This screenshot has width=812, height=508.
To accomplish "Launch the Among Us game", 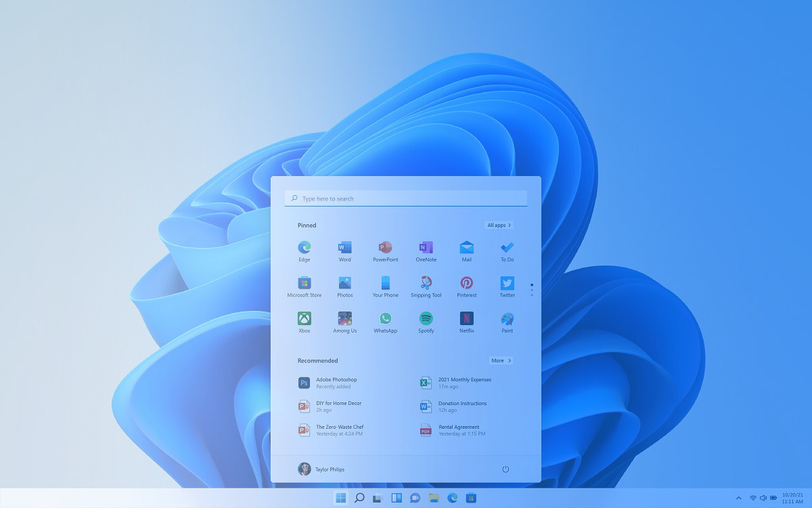I will (345, 322).
